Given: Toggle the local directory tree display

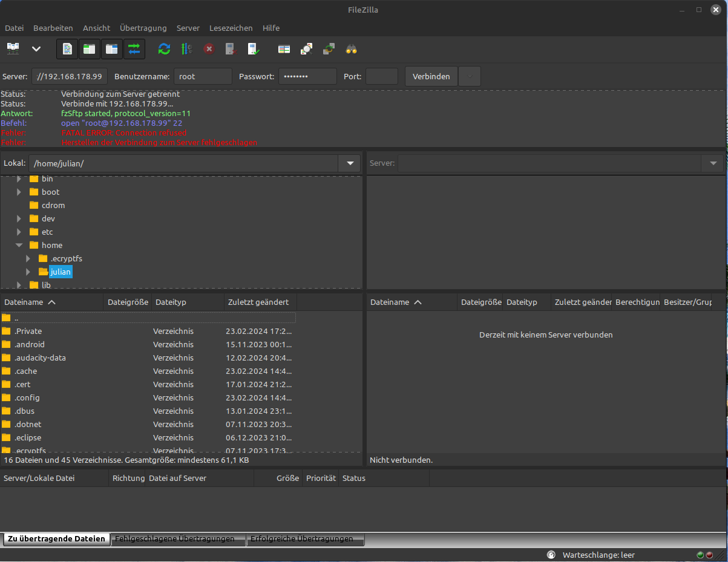Looking at the screenshot, I should (x=90, y=49).
